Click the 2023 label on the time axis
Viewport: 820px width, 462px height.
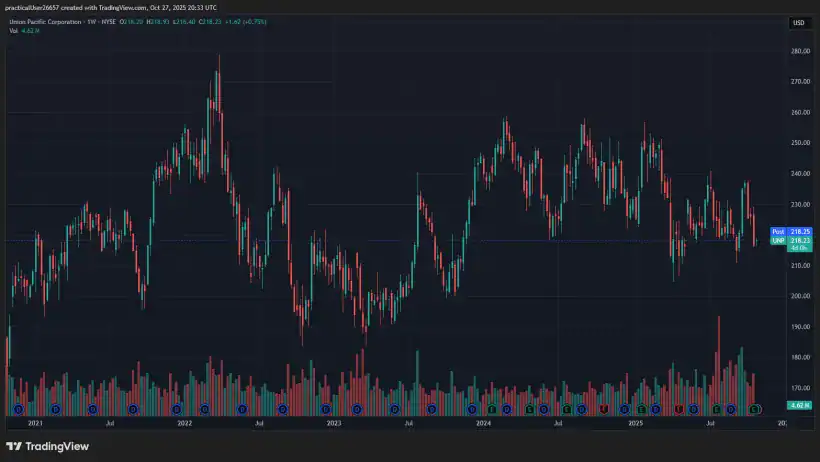coord(333,424)
